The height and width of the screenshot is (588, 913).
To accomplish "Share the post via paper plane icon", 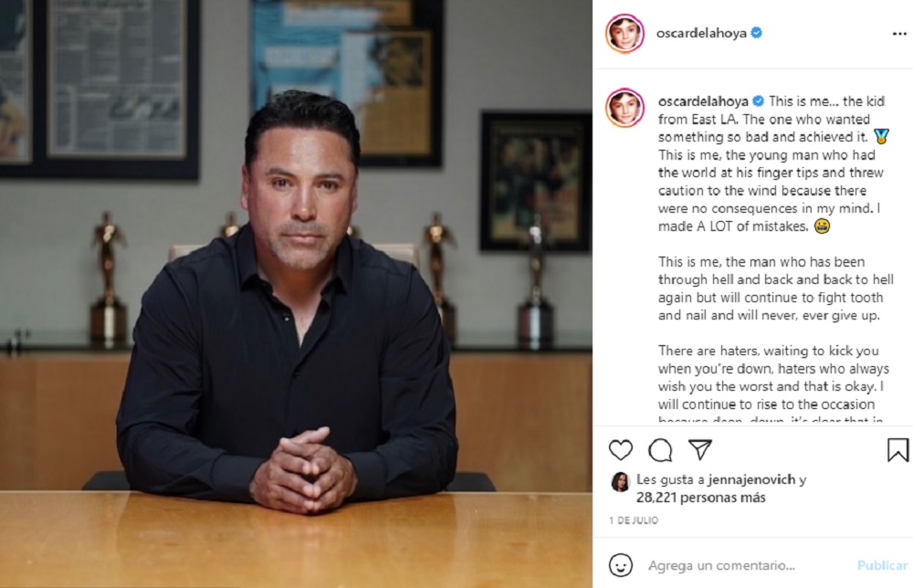I will pyautogui.click(x=700, y=449).
